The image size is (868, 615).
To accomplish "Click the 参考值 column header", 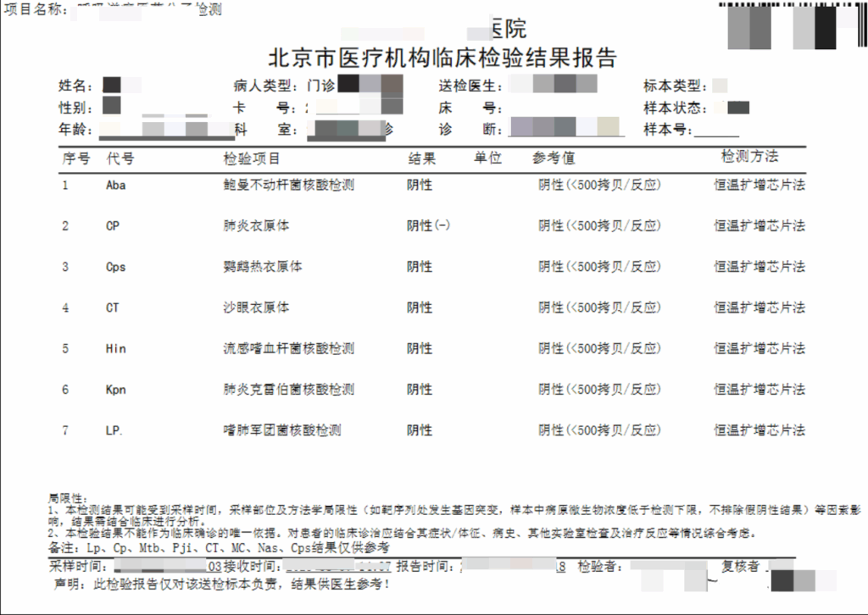I will click(554, 158).
